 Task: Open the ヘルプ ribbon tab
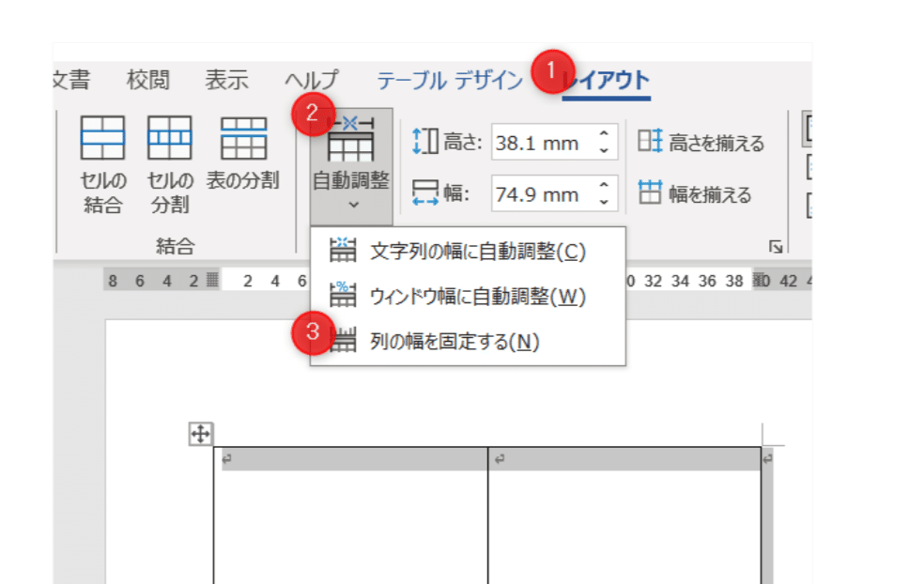tap(312, 80)
